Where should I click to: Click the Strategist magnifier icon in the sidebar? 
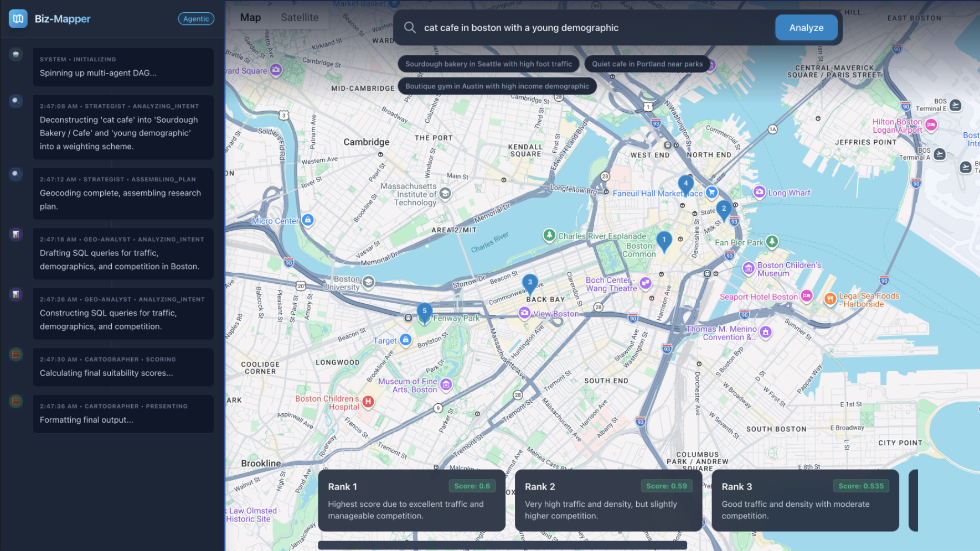pyautogui.click(x=15, y=101)
